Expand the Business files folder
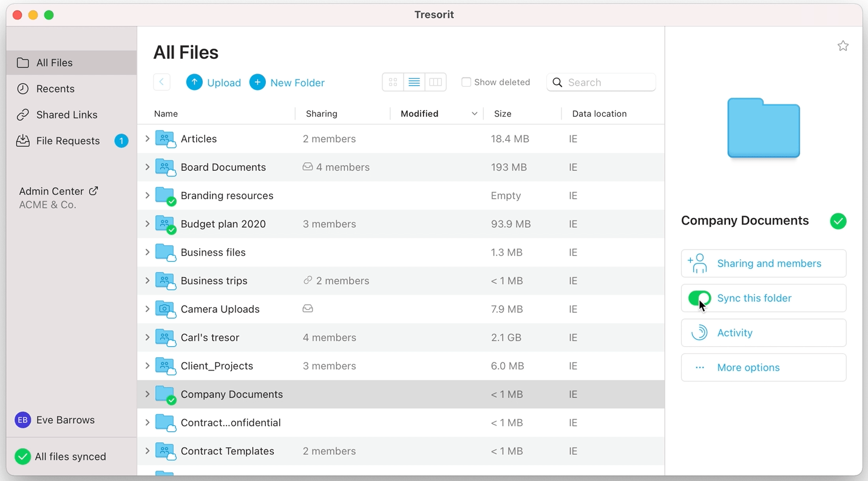 click(147, 252)
